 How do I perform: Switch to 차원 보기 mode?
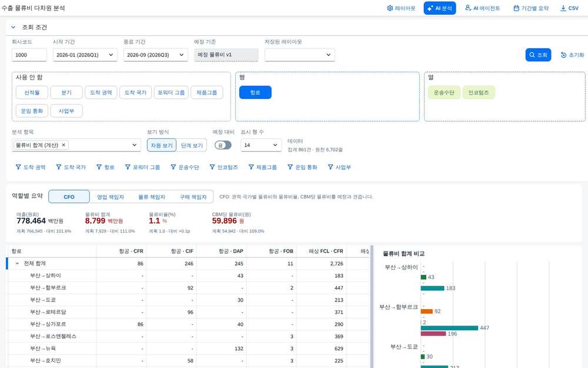coord(162,145)
